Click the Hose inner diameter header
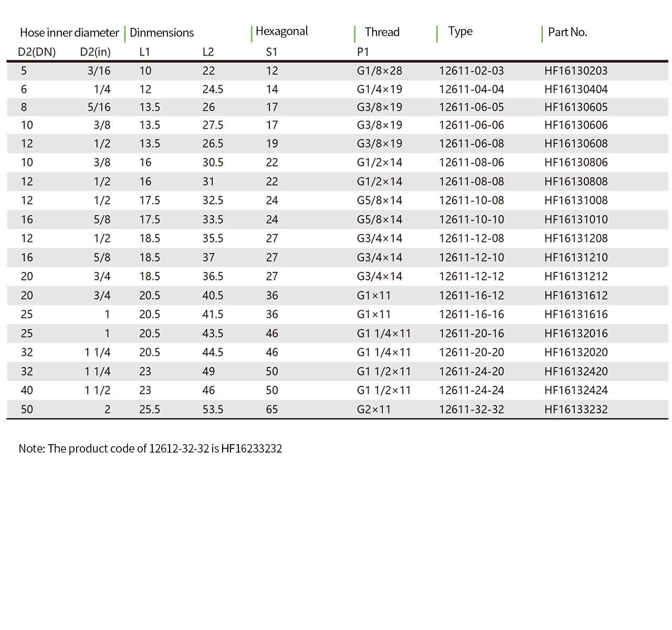 [x=69, y=33]
